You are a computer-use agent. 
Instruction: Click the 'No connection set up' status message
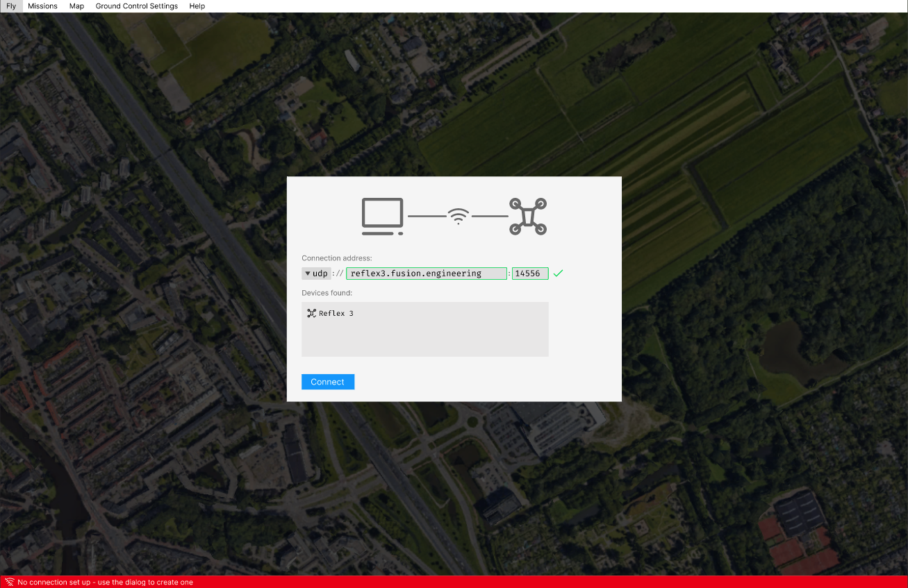(105, 582)
